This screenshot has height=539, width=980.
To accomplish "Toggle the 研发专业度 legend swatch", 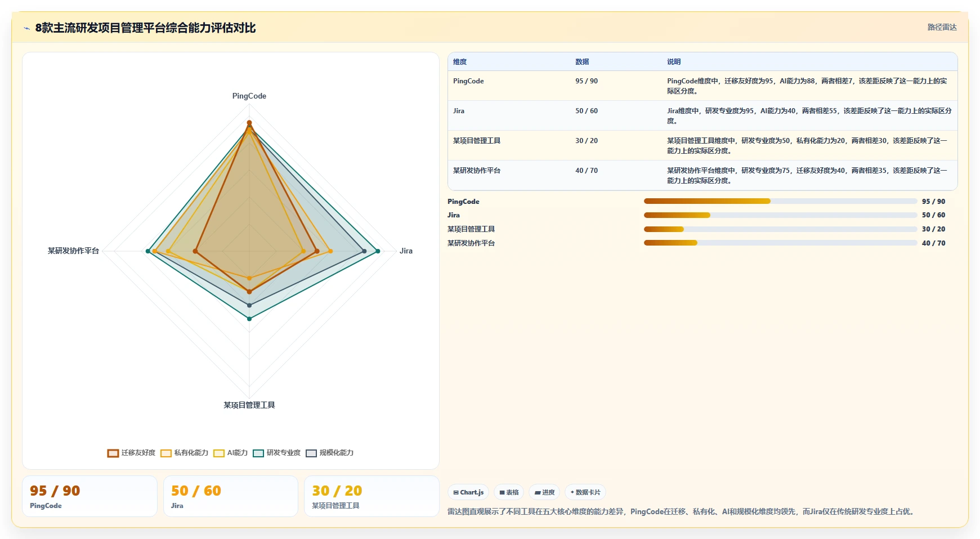I will click(258, 453).
